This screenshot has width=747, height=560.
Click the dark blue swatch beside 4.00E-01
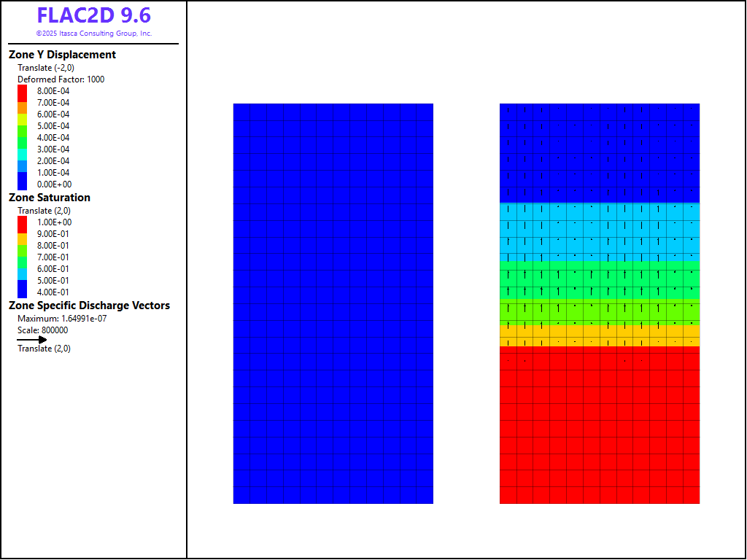(x=23, y=289)
